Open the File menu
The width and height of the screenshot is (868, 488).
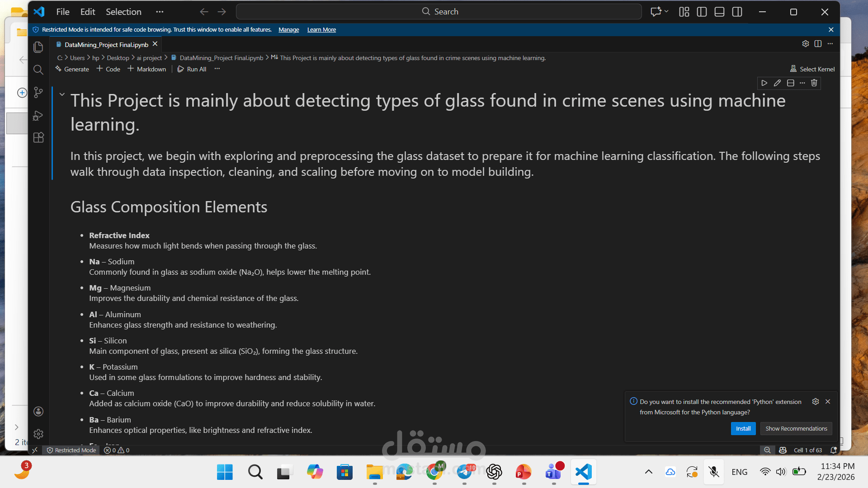tap(63, 12)
